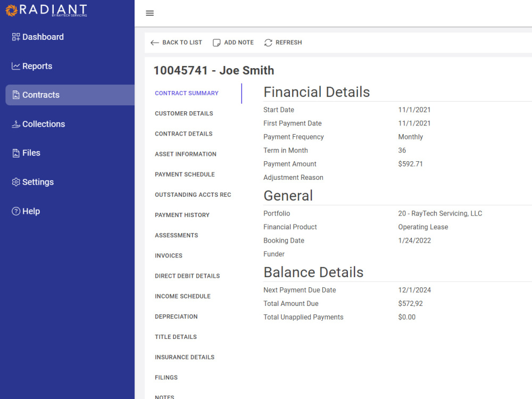This screenshot has width=532, height=399.
Task: Open the Insurance Details tab
Action: (185, 358)
